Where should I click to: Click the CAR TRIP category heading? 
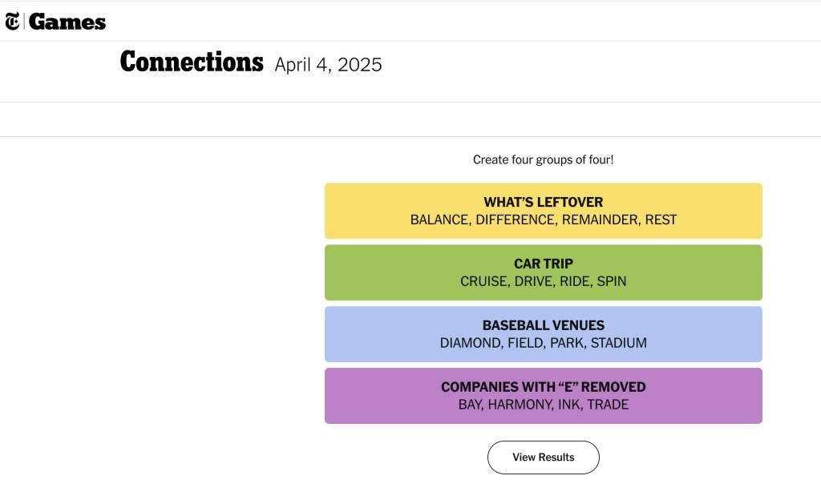[x=543, y=264]
